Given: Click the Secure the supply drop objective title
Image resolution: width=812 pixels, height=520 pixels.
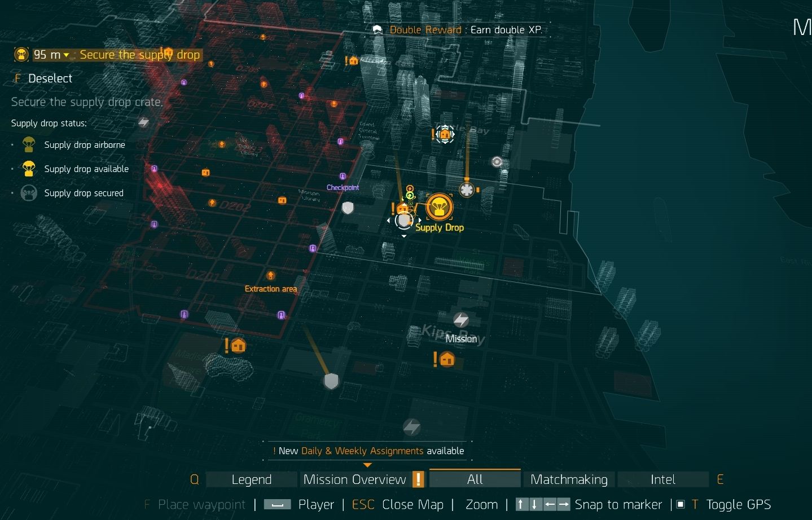Looking at the screenshot, I should [139, 55].
